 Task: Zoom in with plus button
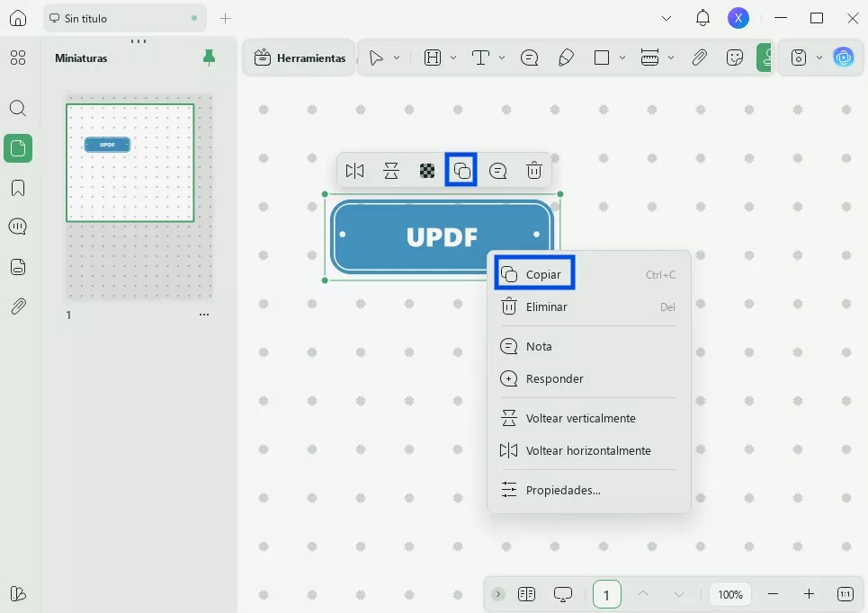coord(809,594)
